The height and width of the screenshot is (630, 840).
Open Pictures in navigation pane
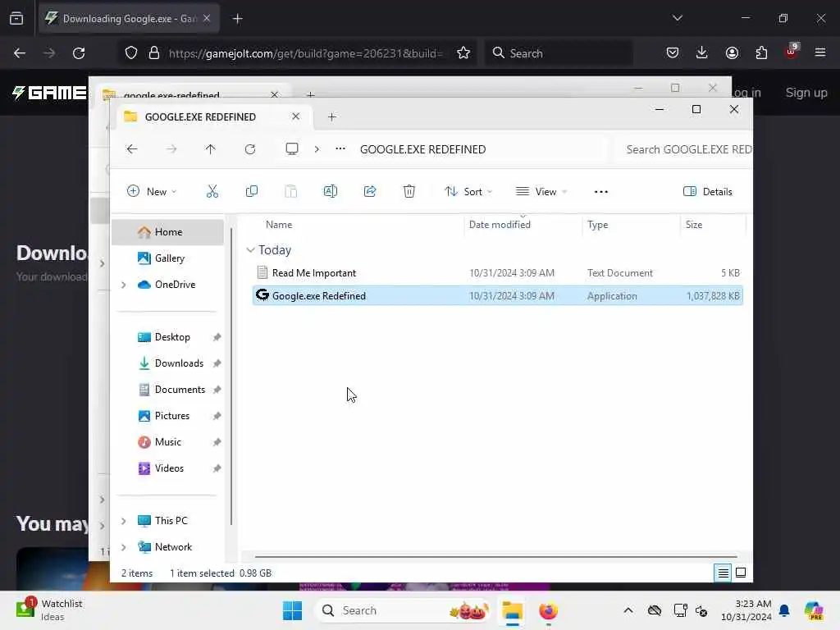[167, 416]
